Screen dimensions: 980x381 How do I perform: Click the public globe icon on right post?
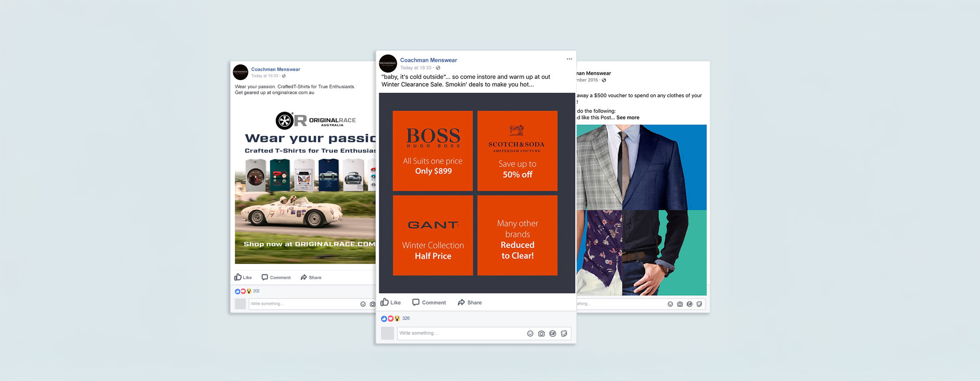[604, 80]
